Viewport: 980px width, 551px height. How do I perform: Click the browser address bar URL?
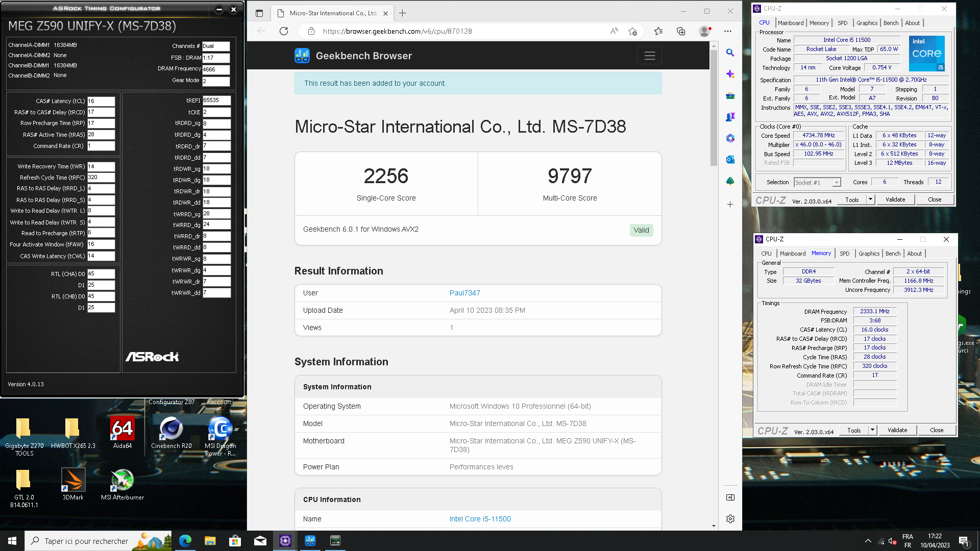coord(398,31)
